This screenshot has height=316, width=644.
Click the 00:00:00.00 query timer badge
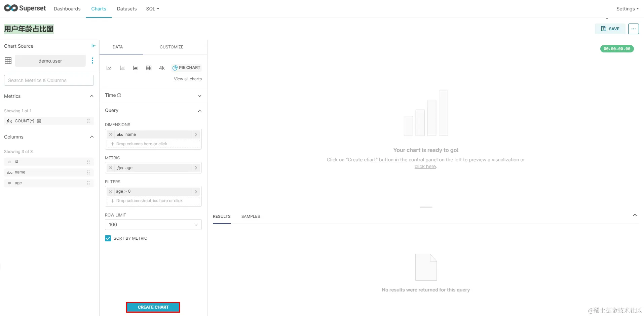coord(617,49)
